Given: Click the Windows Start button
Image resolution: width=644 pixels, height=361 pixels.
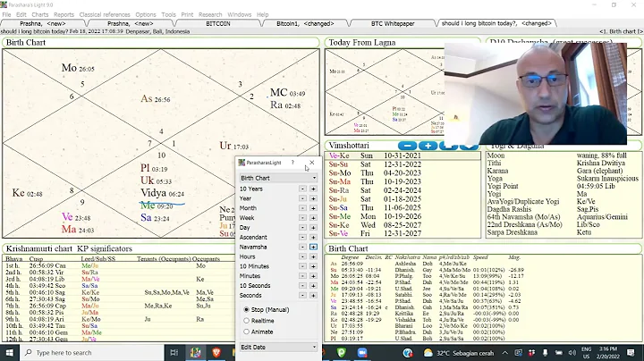Looking at the screenshot, I should (x=10, y=353).
